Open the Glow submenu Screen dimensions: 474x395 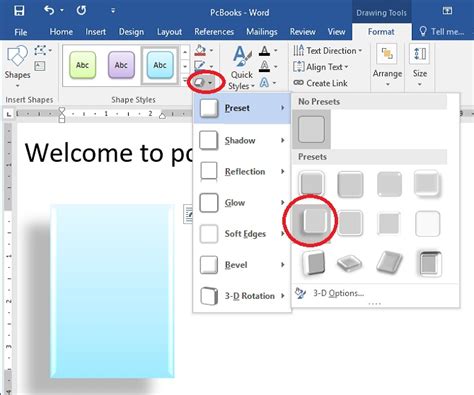point(242,202)
